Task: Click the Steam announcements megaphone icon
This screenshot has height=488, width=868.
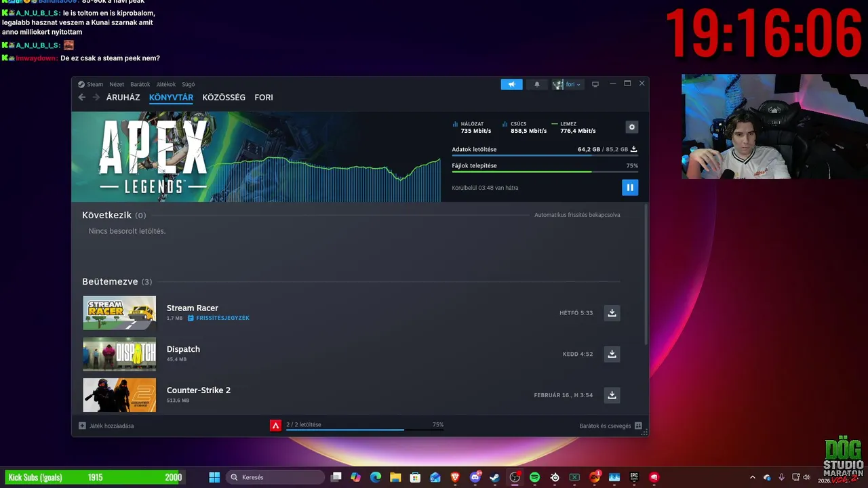Action: click(x=512, y=85)
